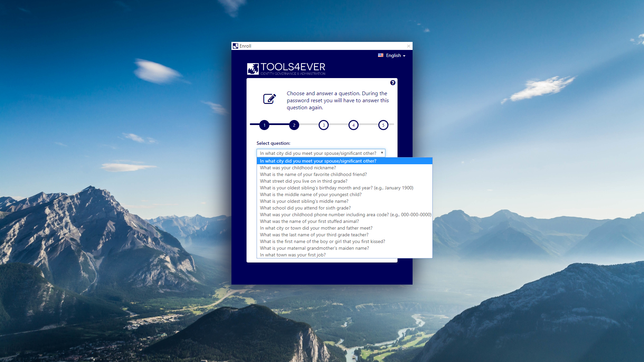Click the edit pencil icon
The height and width of the screenshot is (362, 644).
[269, 99]
